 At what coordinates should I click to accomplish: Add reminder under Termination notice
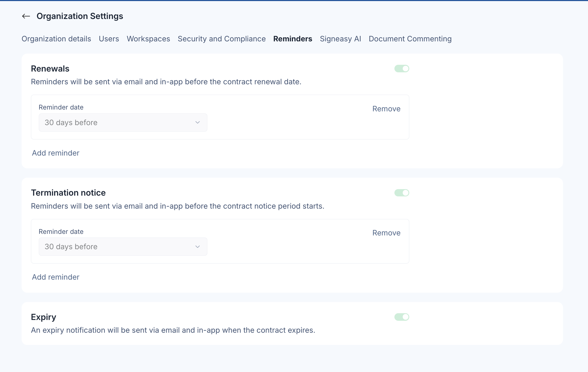click(x=56, y=277)
